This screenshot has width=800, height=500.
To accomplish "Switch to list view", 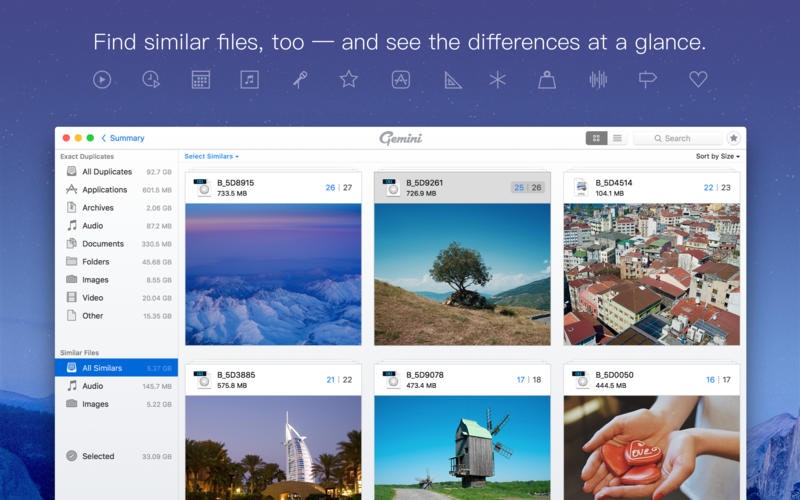I will click(x=617, y=138).
